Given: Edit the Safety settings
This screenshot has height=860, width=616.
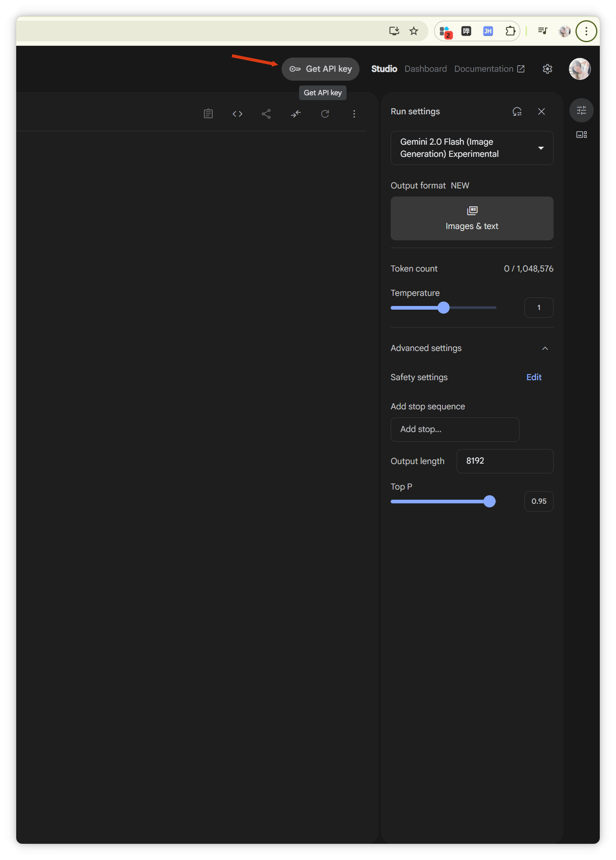Looking at the screenshot, I should [534, 377].
